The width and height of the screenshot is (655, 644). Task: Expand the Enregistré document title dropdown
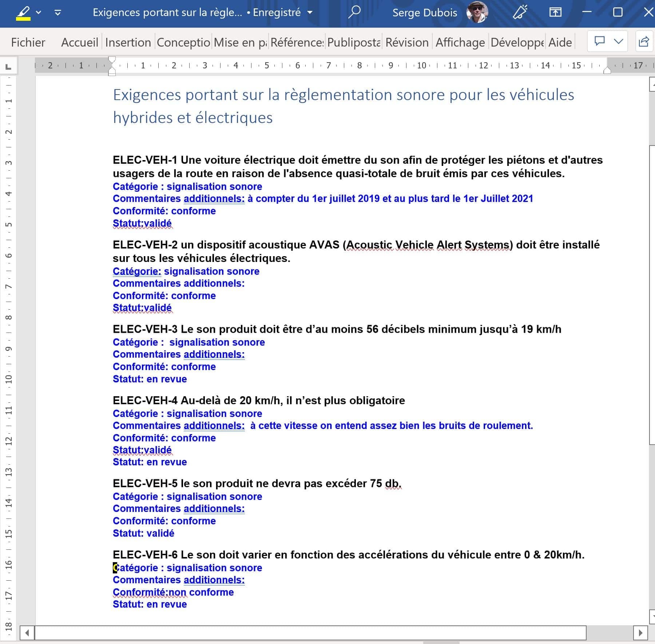point(310,13)
